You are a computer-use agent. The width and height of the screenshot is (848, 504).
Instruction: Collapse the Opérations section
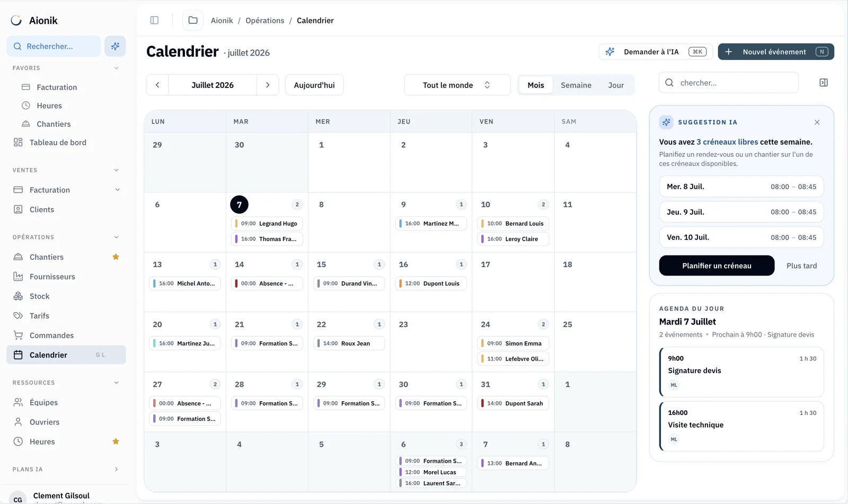pos(116,237)
